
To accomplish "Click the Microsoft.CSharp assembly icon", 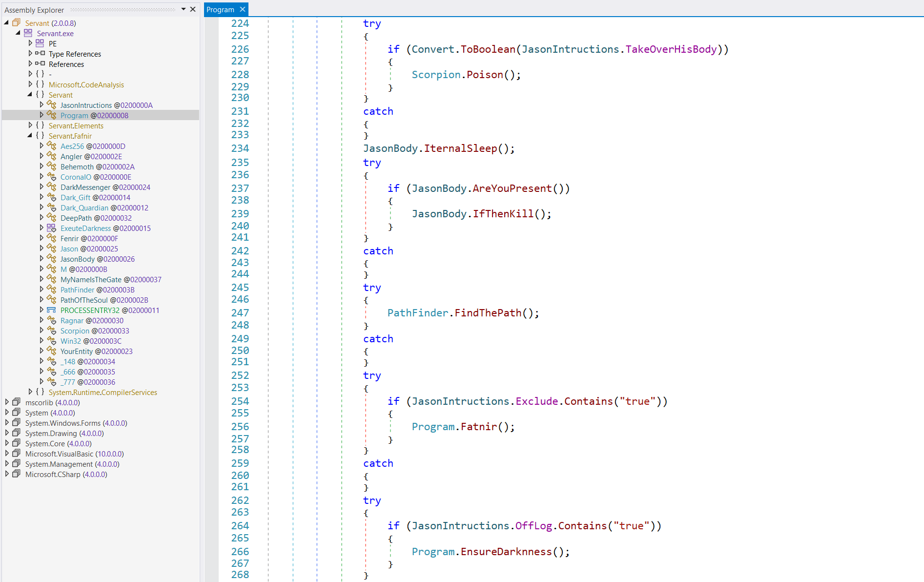I will (x=16, y=474).
